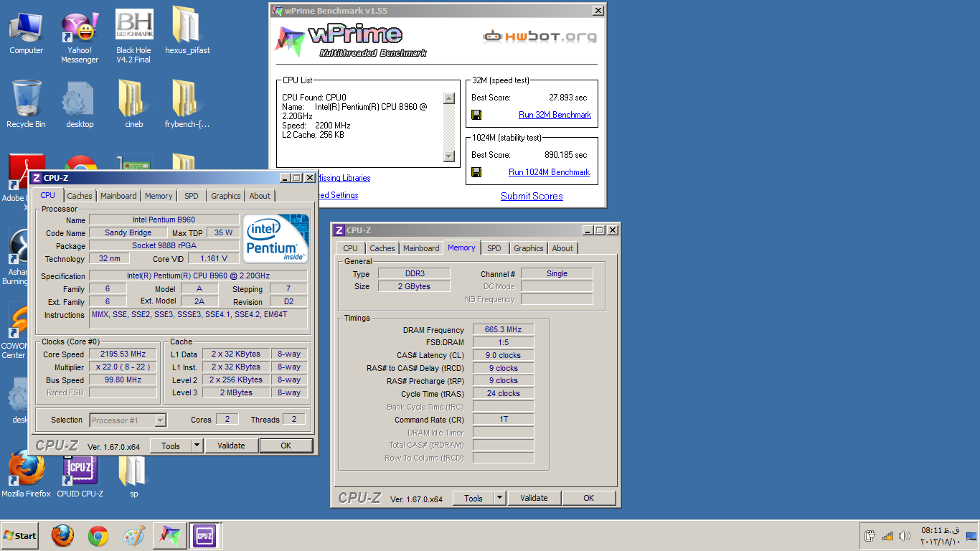Open SPD tab in right CPU-Z window

(x=494, y=248)
